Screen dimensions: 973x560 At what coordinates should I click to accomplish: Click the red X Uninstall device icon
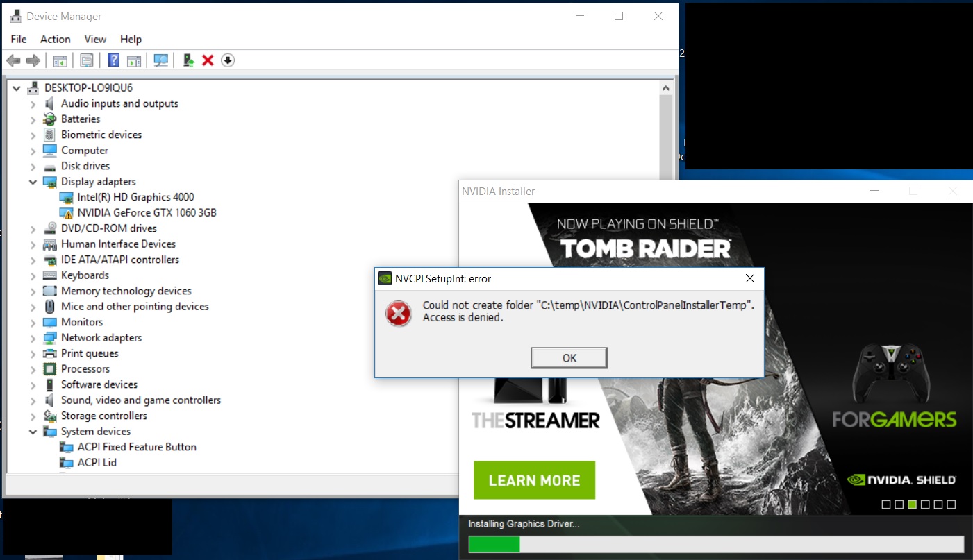(208, 60)
